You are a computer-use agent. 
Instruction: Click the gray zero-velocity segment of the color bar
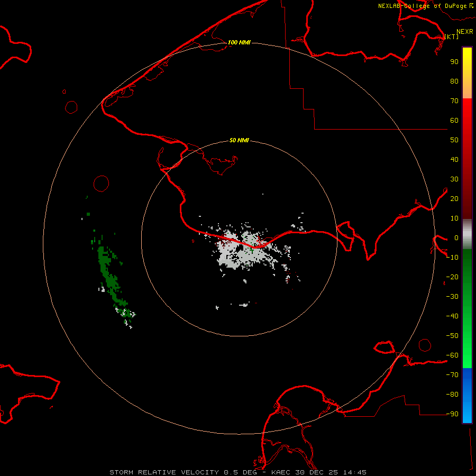467,234
